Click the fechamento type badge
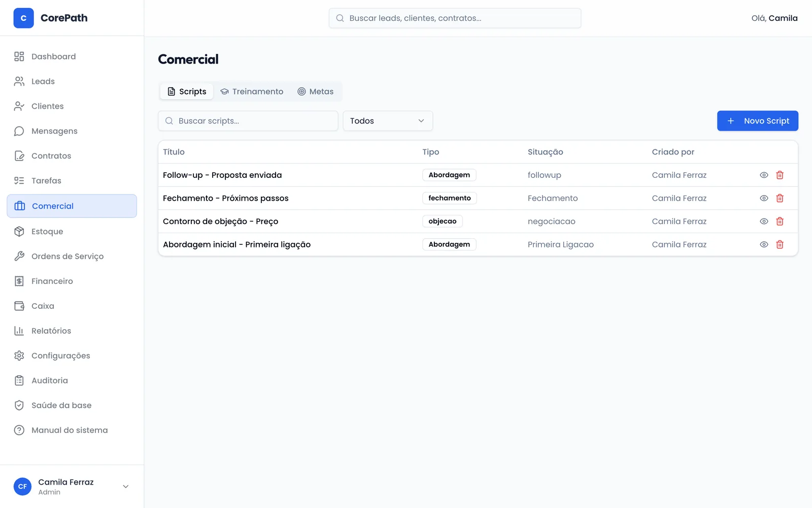Image resolution: width=812 pixels, height=508 pixels. click(x=450, y=198)
